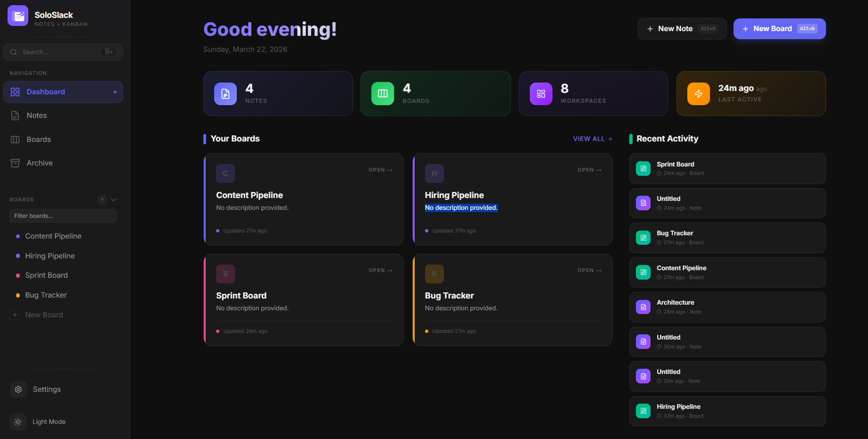
Task: Open the Settings gear icon
Action: point(18,389)
